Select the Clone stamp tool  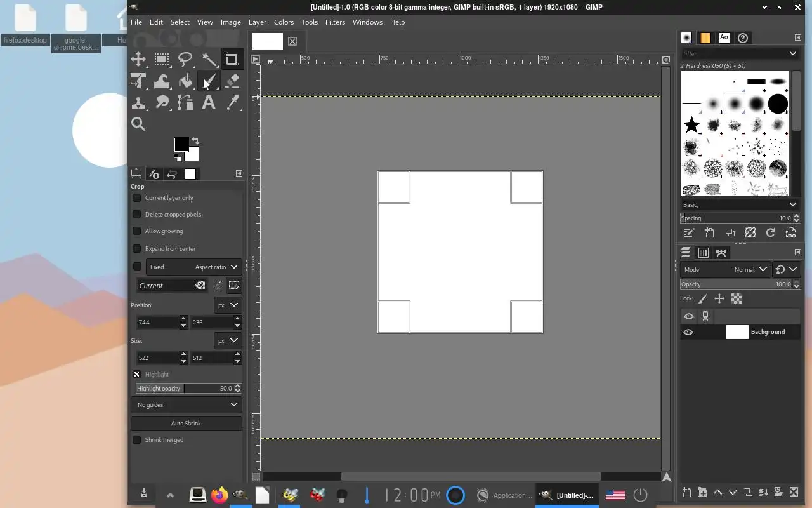tap(138, 102)
